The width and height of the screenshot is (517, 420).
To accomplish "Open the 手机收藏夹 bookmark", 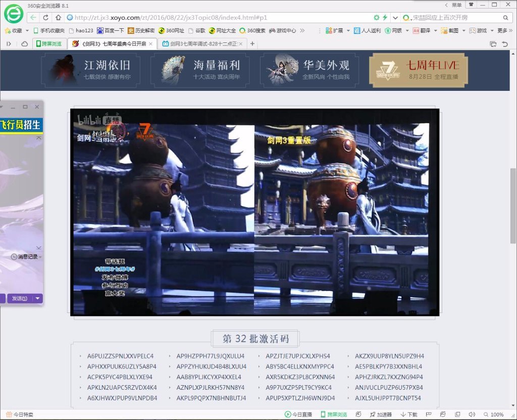I will pyautogui.click(x=49, y=31).
